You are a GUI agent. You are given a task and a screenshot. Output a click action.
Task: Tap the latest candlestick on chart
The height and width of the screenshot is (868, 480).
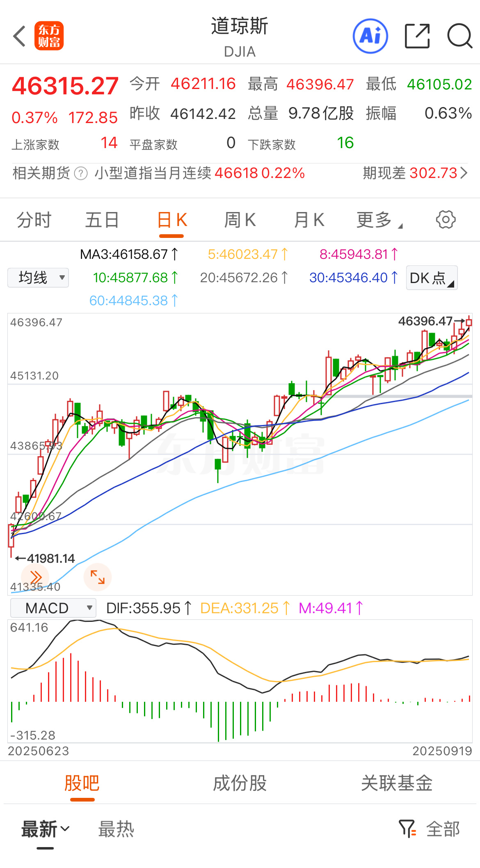469,322
